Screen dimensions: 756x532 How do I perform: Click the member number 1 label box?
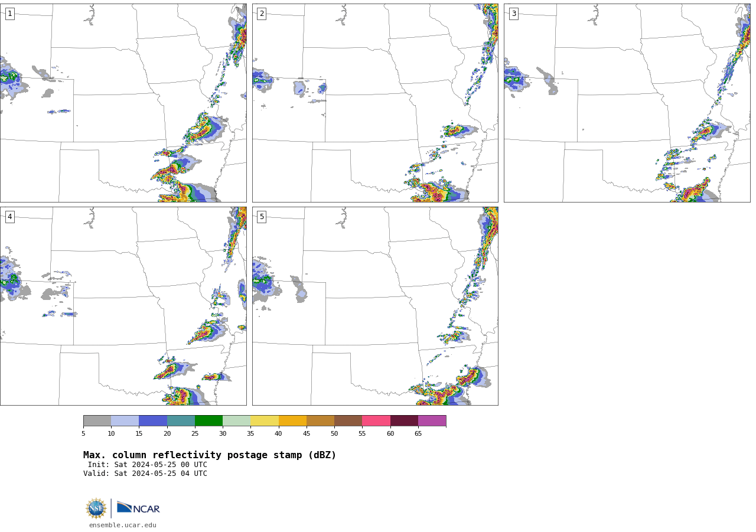pyautogui.click(x=9, y=14)
